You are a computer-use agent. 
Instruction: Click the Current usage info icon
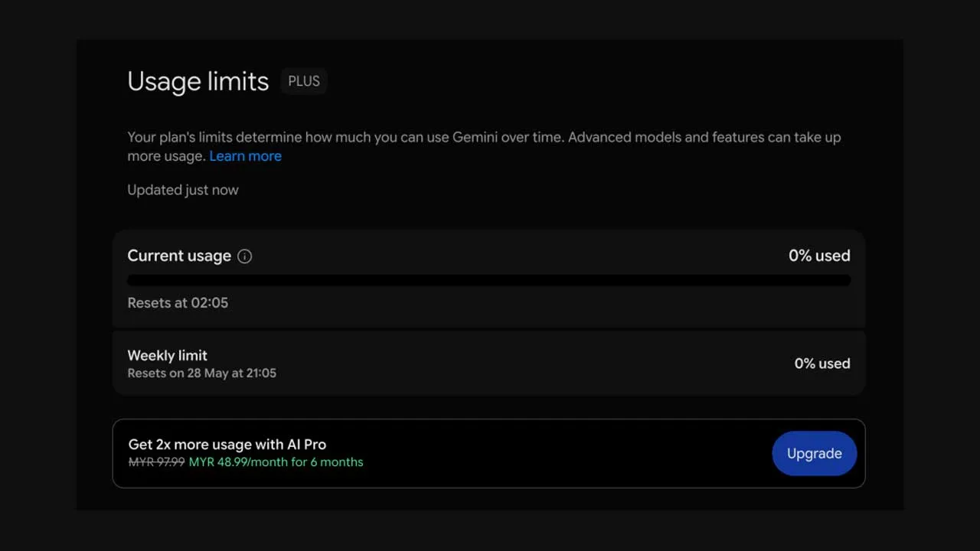245,256
